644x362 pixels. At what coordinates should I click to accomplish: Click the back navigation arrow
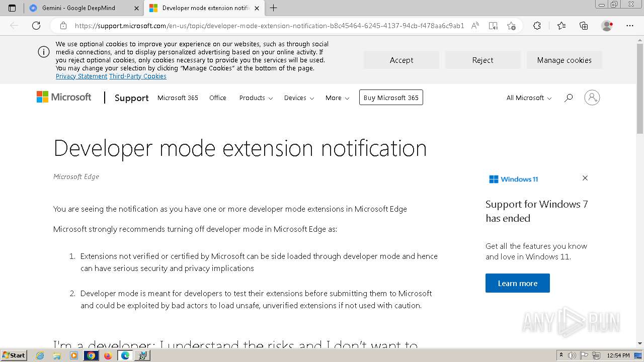pos(14,26)
